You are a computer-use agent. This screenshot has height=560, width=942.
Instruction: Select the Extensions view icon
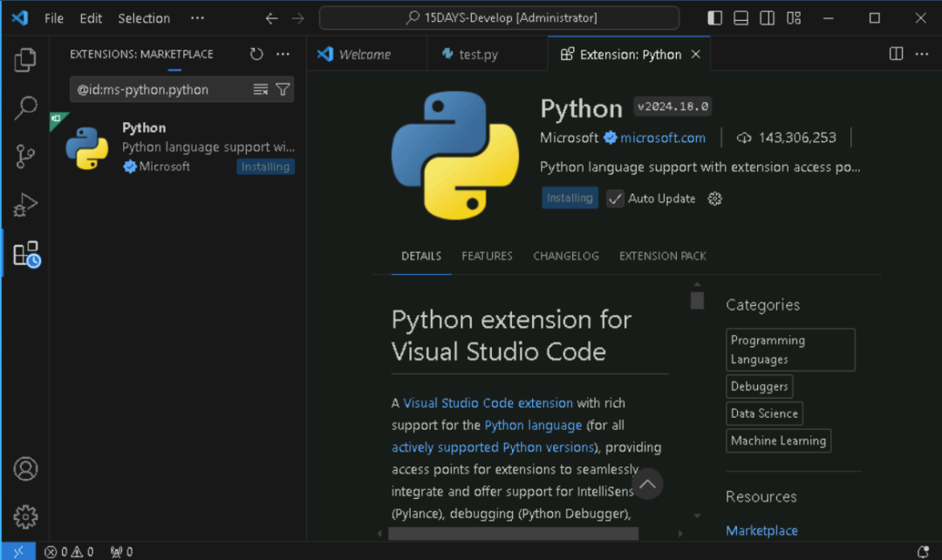26,254
